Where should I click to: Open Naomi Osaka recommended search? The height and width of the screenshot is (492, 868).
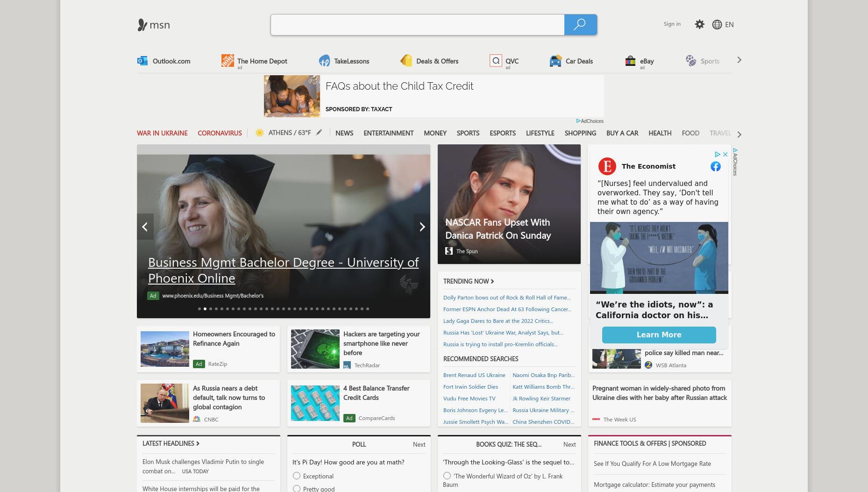point(544,375)
